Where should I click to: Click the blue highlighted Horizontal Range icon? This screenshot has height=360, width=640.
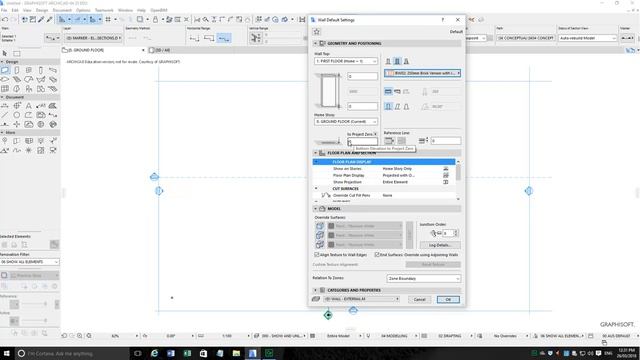pos(224,38)
